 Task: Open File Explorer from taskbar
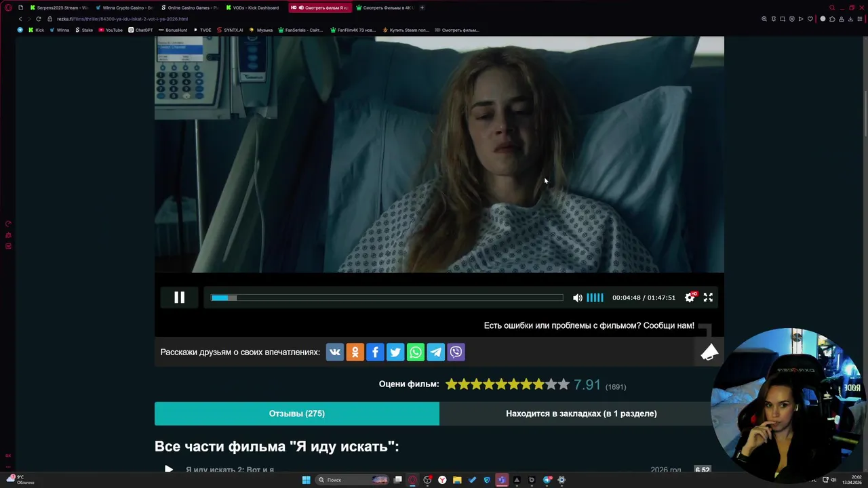click(x=457, y=480)
